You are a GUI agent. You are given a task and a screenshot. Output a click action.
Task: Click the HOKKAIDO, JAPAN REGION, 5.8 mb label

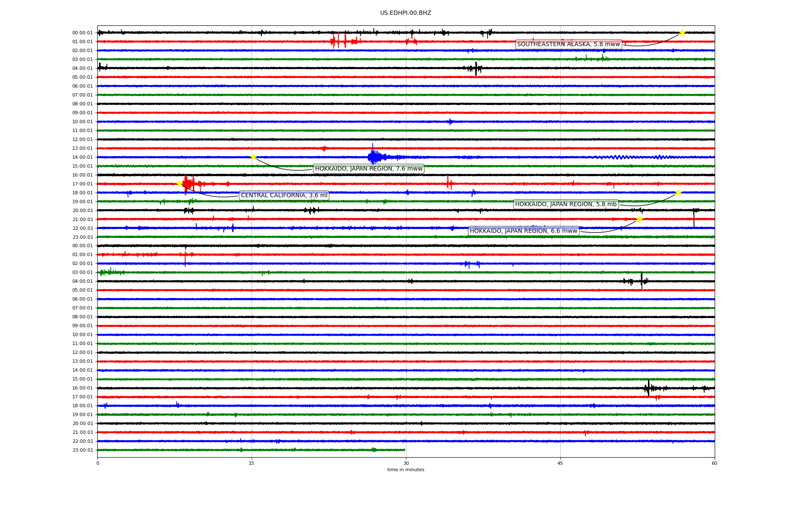(x=565, y=204)
